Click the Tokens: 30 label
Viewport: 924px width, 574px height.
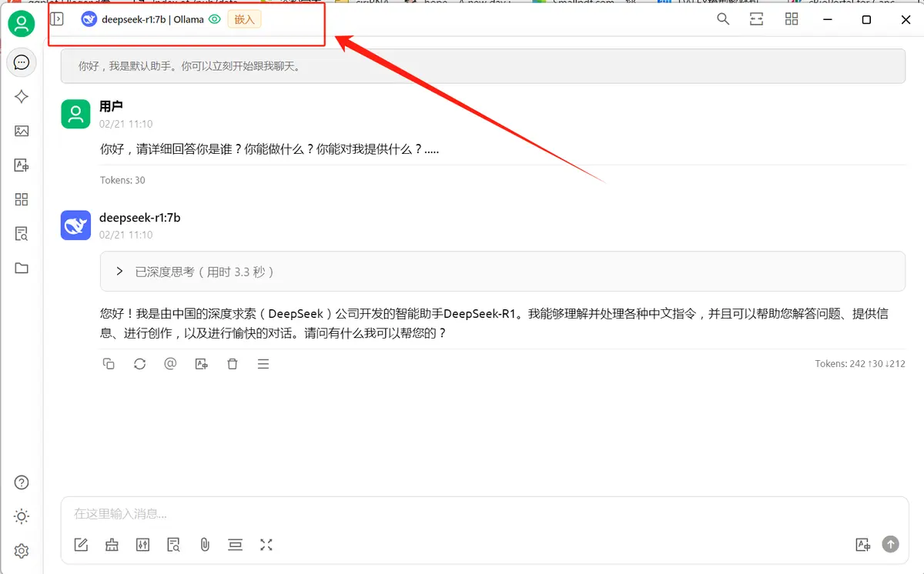122,180
